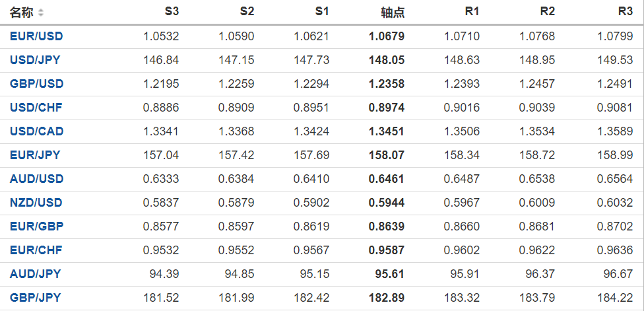
Task: Click the 名称 column header
Action: pos(21,13)
